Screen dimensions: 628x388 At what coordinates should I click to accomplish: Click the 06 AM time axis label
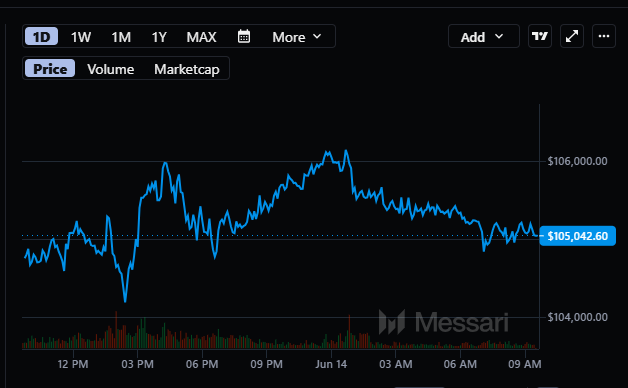point(460,364)
